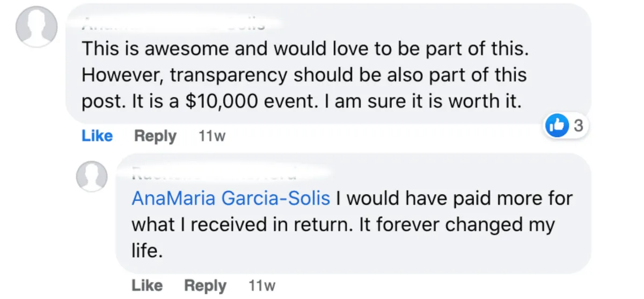Open the AnaMaria Garcia-Solis profile mention
644x299 pixels.
(x=231, y=199)
